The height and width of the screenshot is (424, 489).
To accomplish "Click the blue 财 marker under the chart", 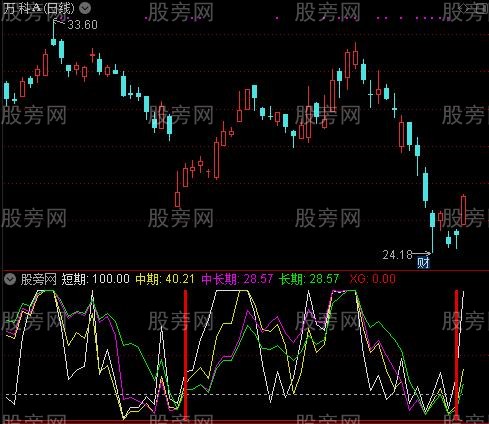I will 423,263.
